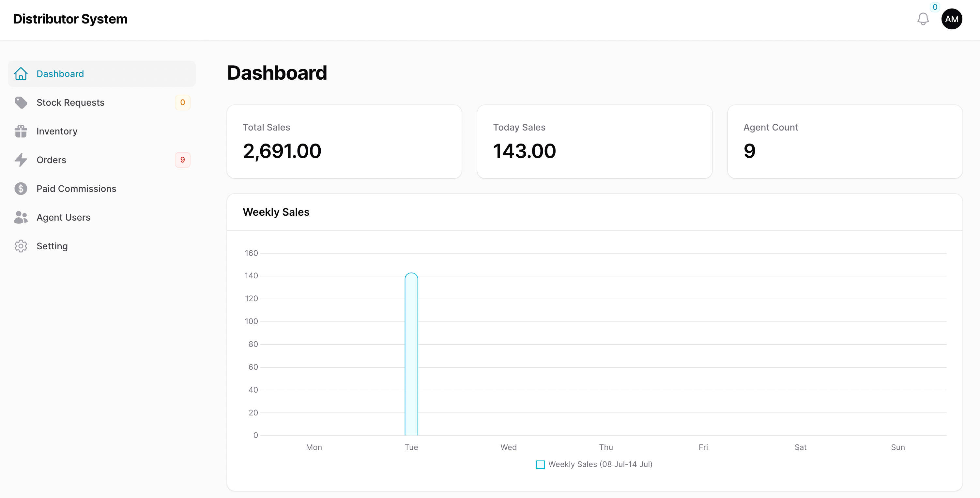This screenshot has width=980, height=498.
Task: Click the Mon axis label
Action: (x=314, y=447)
